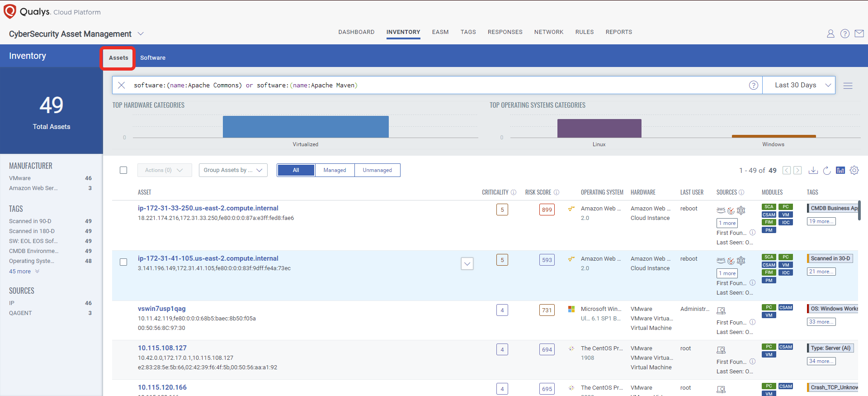Download the asset list

(x=813, y=170)
